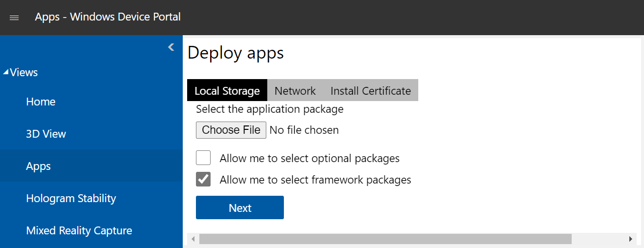This screenshot has height=248, width=644.
Task: Click the Choose File button
Action: (231, 130)
